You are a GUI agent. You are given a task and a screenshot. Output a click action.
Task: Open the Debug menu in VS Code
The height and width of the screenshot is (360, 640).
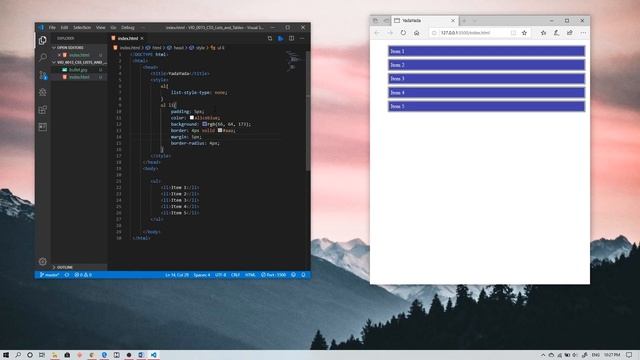pos(128,28)
